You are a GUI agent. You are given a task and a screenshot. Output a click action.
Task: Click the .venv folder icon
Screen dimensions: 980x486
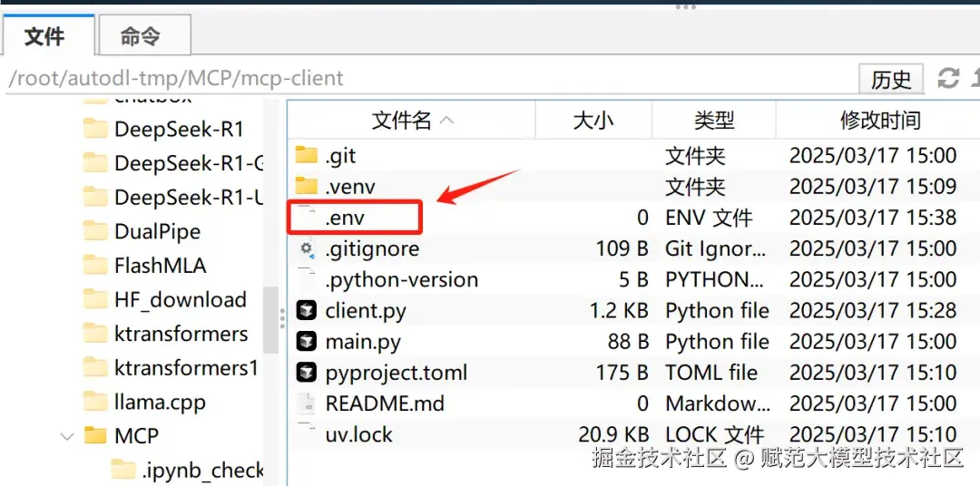307,187
